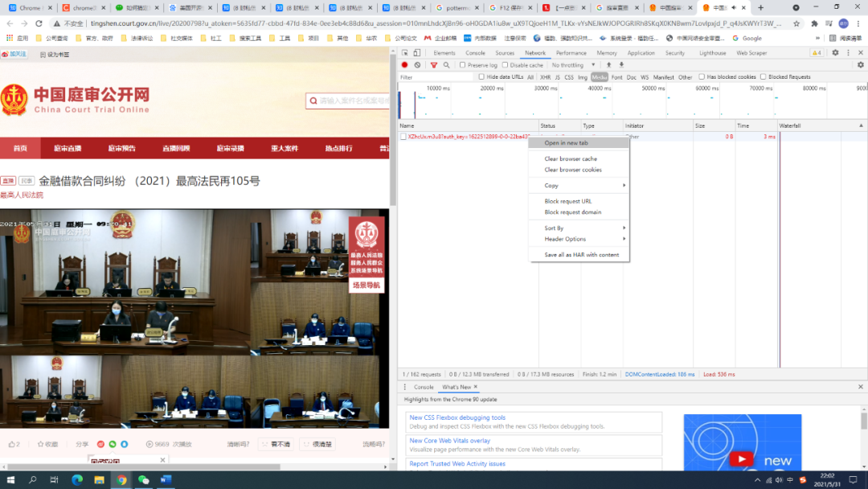This screenshot has width=868, height=489.
Task: Select Open in new tab menu entry
Action: [x=567, y=143]
